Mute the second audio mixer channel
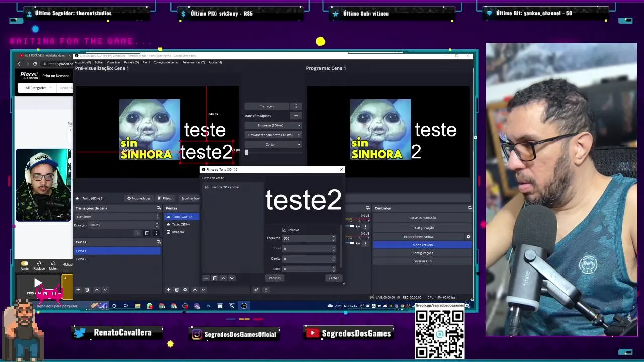 358,243
